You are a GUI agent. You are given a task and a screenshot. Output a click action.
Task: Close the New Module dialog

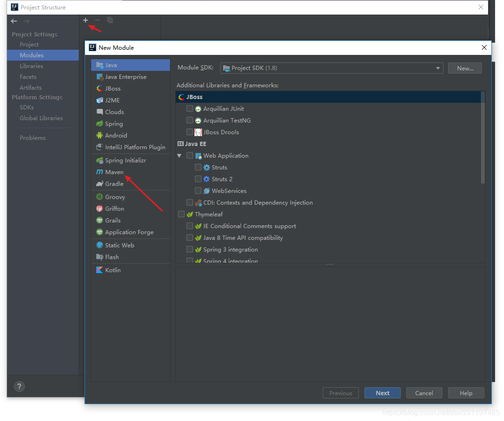[x=484, y=47]
